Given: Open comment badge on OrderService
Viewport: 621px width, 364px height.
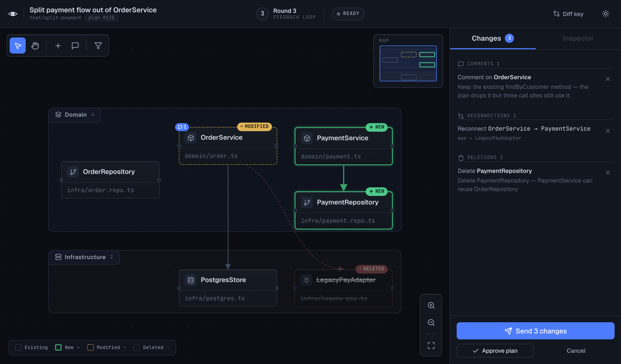Looking at the screenshot, I should (182, 127).
